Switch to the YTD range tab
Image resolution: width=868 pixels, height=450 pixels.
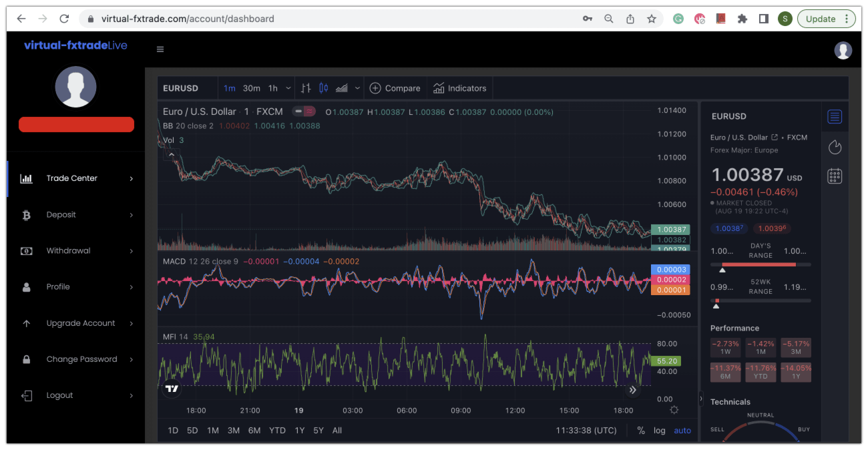point(277,431)
